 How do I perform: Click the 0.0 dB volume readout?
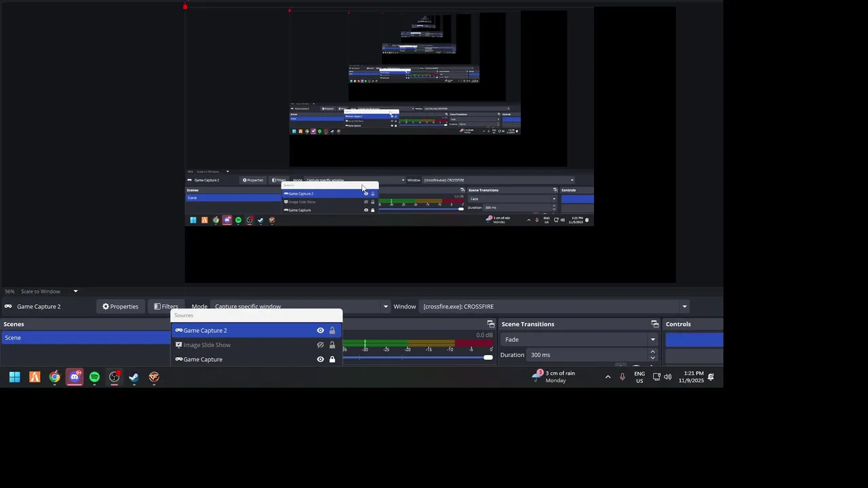[484, 335]
